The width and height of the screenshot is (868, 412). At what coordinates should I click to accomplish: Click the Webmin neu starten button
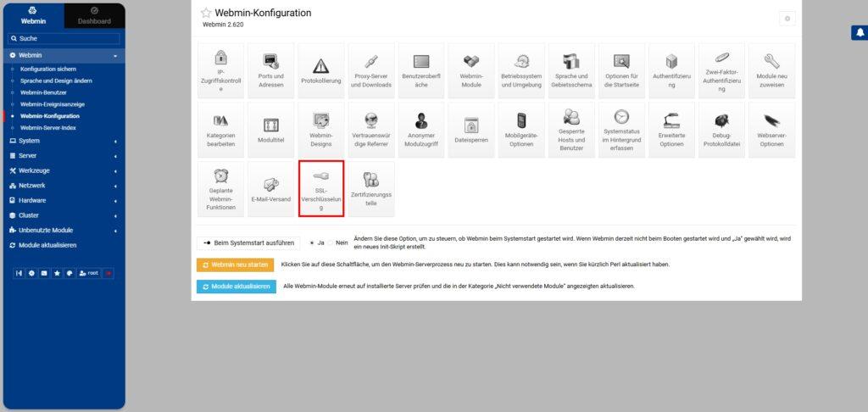tap(236, 264)
